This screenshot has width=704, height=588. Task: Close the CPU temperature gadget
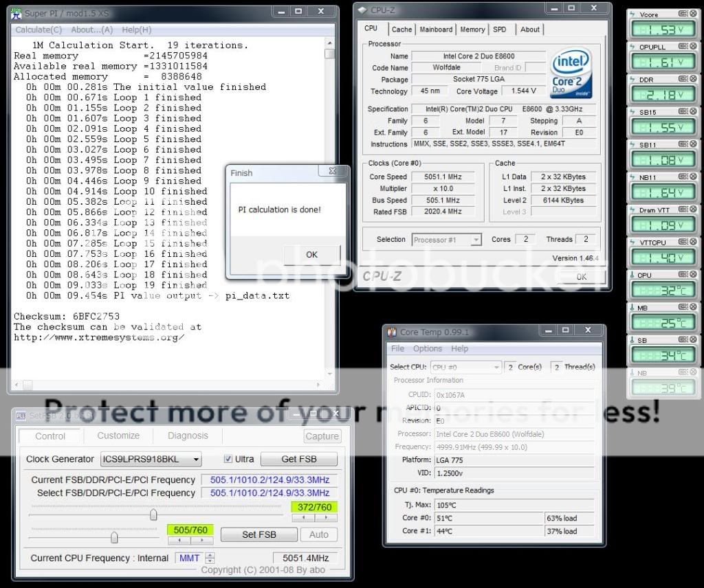click(x=693, y=274)
